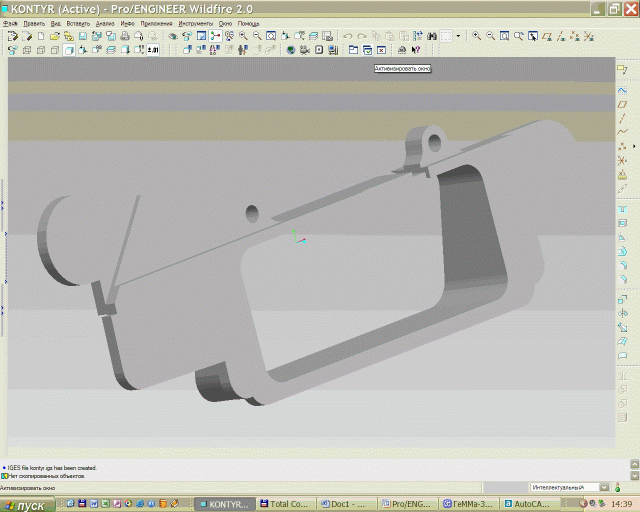
Task: Select the No hidden display icon
Action: pos(55,50)
